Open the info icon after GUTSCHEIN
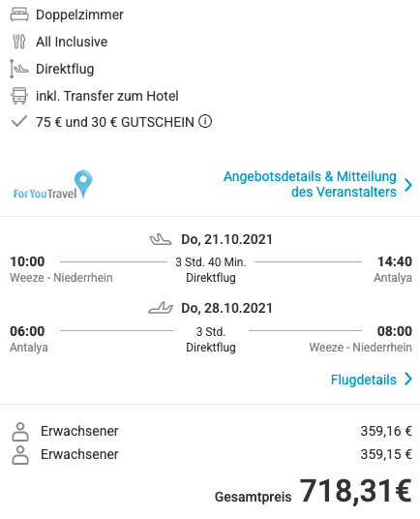This screenshot has height=519, width=420. (205, 121)
